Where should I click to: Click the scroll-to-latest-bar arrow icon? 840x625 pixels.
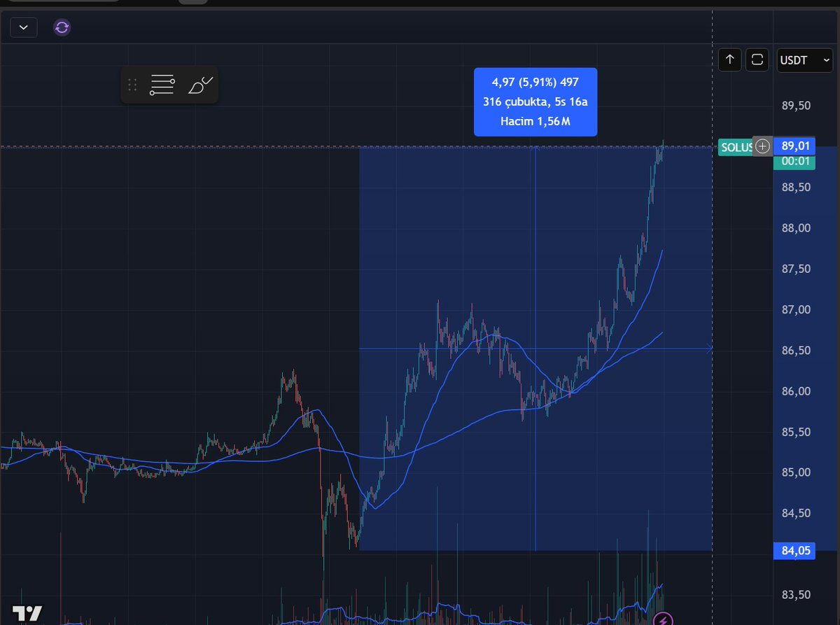(x=729, y=60)
